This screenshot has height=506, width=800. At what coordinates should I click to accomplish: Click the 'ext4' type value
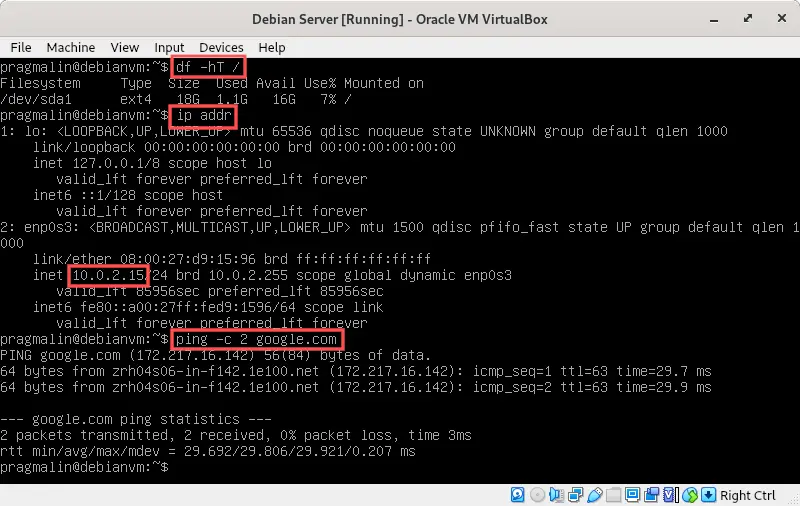click(136, 99)
